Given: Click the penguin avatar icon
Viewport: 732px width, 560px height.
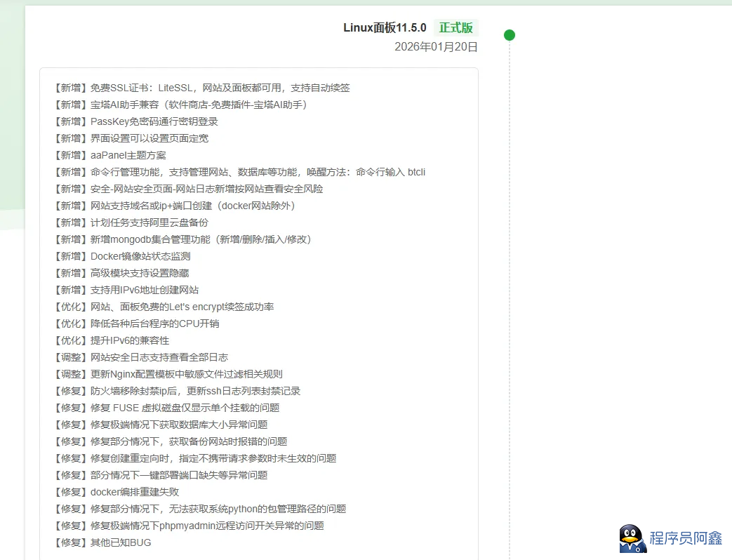Looking at the screenshot, I should point(632,539).
